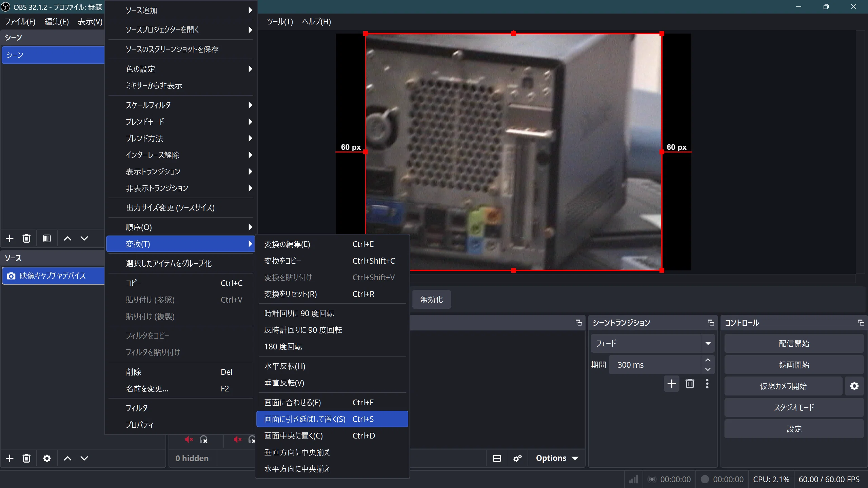Click the 無効化 button

[431, 299]
